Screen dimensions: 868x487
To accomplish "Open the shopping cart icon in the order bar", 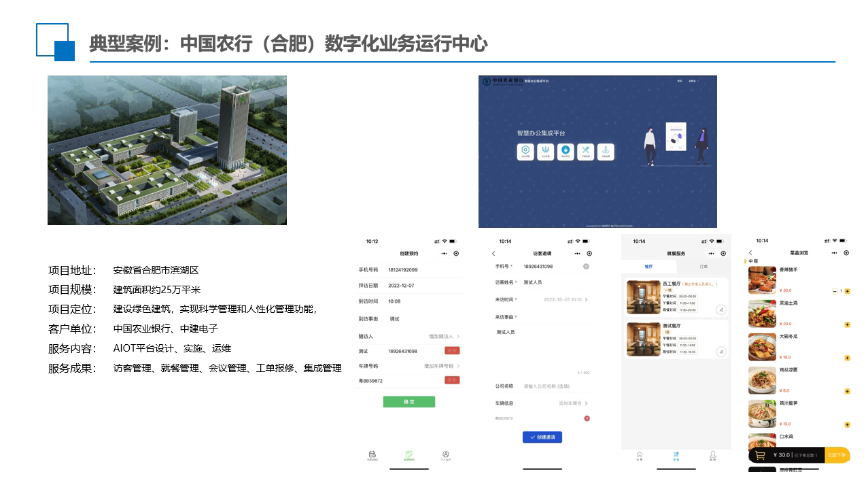I will pos(761,455).
